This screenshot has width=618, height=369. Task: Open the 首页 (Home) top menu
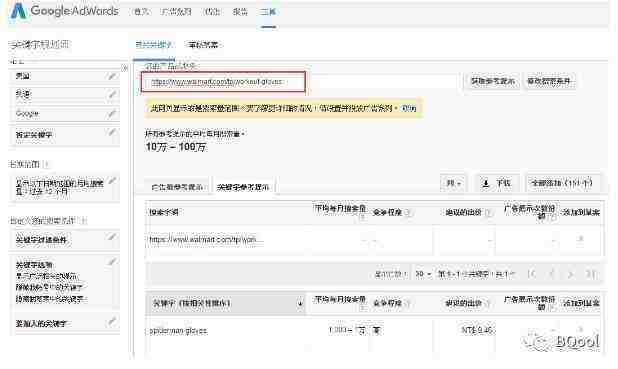pos(141,12)
